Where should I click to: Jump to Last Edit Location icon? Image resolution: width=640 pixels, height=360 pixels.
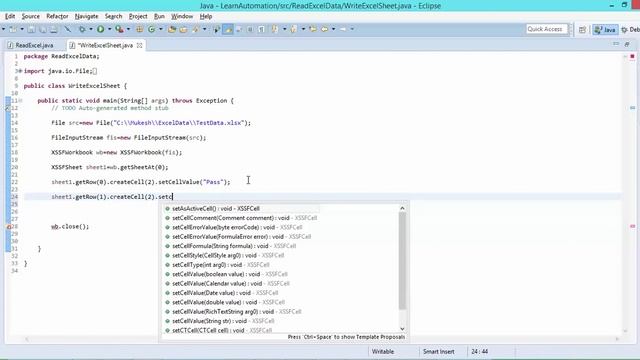313,29
